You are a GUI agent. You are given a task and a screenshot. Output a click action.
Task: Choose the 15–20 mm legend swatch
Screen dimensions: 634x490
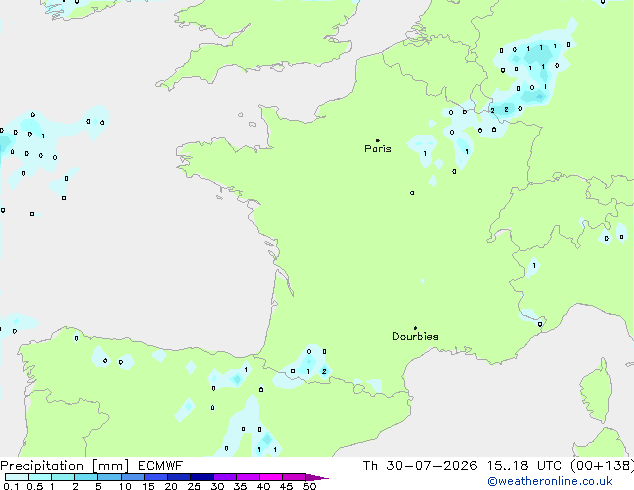coord(156,477)
